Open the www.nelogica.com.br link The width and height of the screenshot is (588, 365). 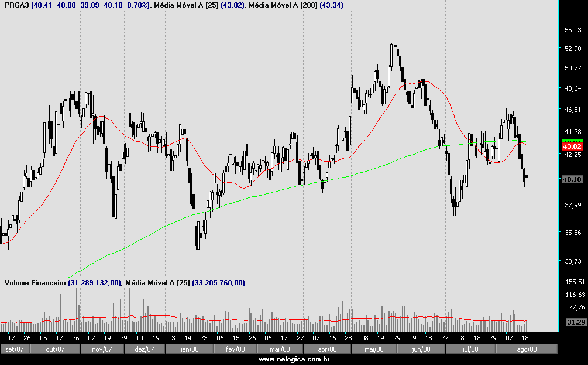tap(294, 359)
